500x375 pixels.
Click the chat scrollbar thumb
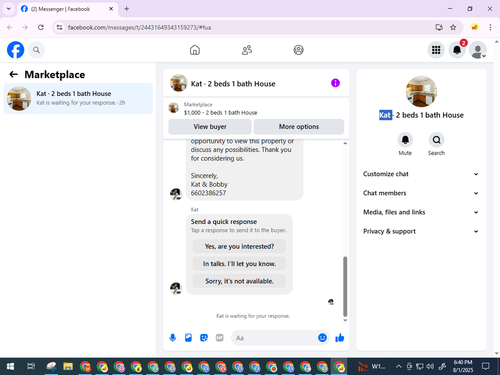pos(345,286)
